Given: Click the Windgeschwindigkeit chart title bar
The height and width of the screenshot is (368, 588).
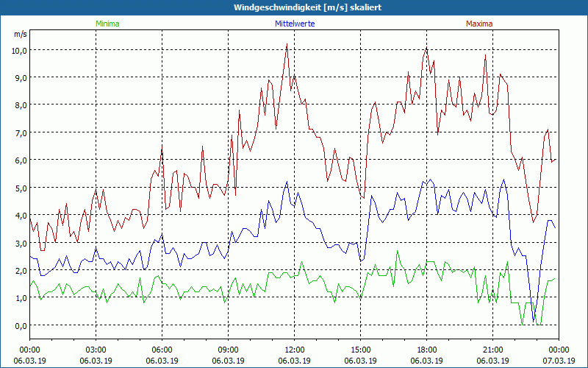Looking at the screenshot, I should pyautogui.click(x=294, y=7).
